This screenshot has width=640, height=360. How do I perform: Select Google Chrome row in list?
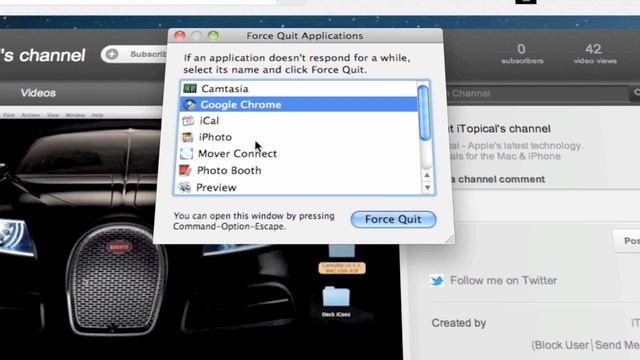tap(299, 104)
